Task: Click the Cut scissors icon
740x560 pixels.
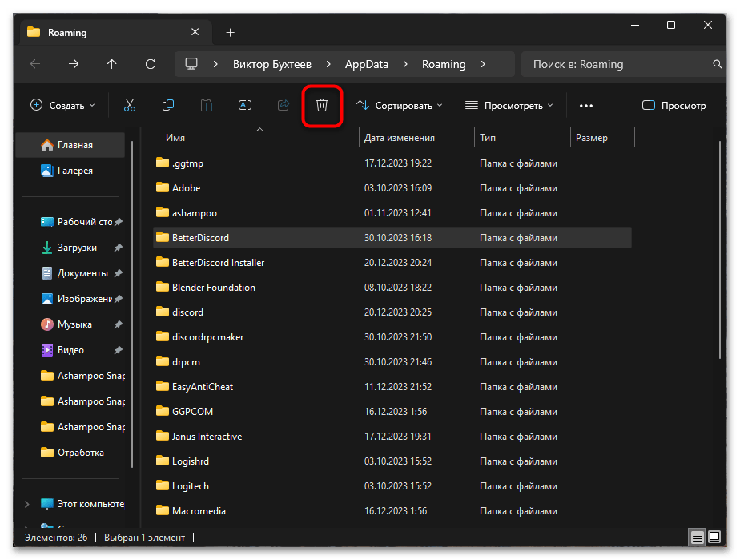Action: click(x=129, y=105)
